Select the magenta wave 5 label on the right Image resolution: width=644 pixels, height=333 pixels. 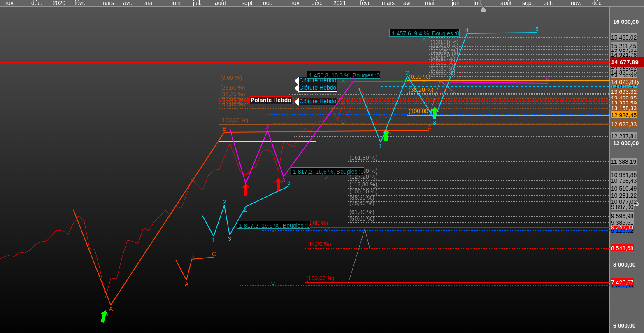click(547, 79)
